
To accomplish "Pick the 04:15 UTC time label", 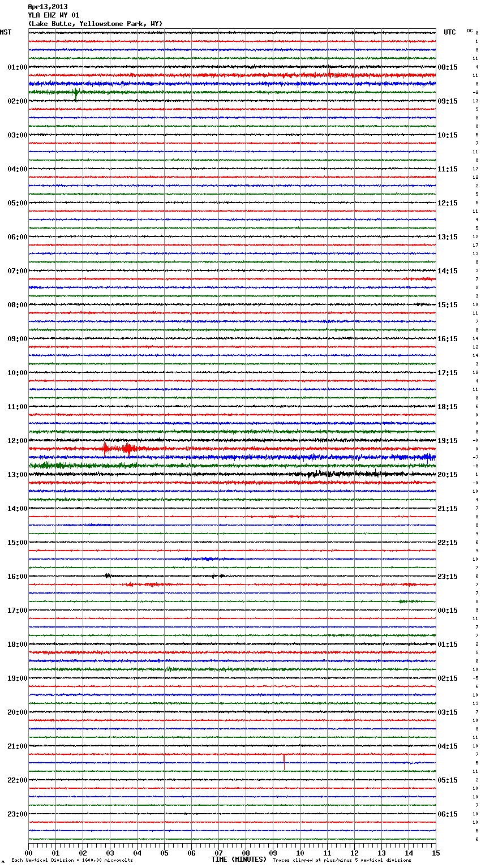I will point(448,746).
